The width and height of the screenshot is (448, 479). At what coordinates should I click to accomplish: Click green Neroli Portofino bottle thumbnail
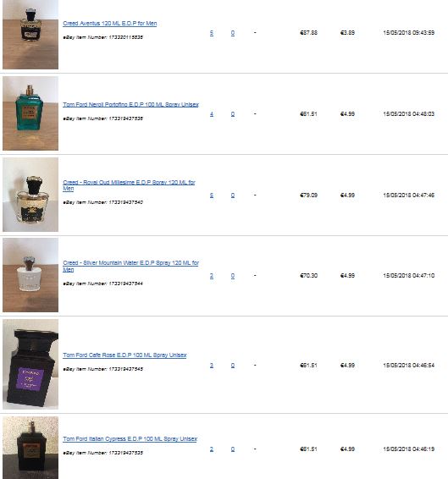30,113
